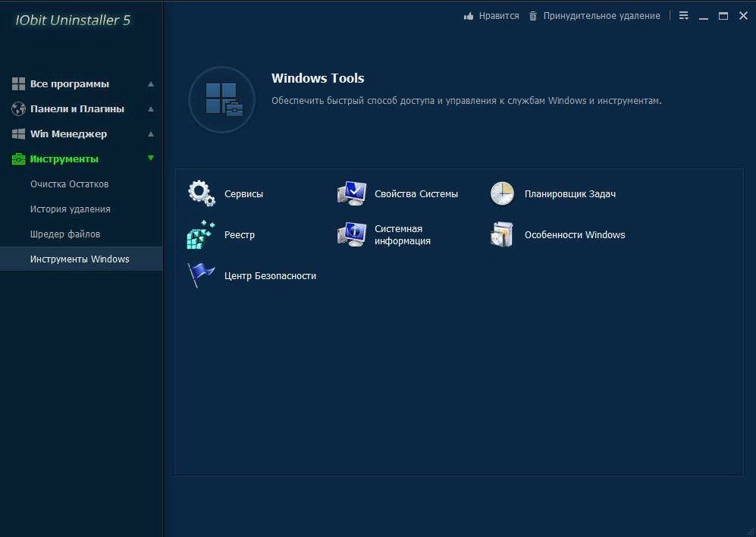
Task: Collapse the Инструменты green arrow
Action: [x=150, y=158]
